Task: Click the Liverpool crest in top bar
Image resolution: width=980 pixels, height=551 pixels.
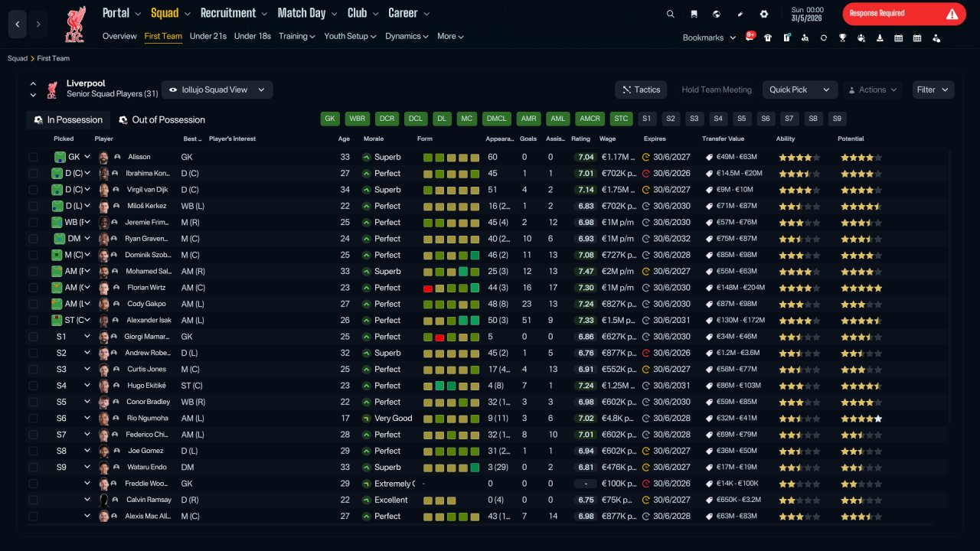Action: [x=76, y=24]
